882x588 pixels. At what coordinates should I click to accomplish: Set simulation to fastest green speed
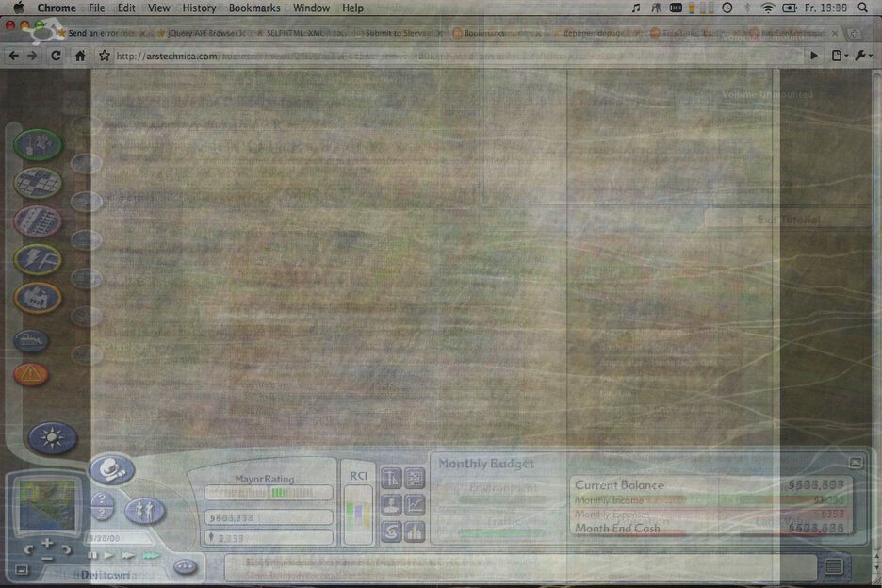(151, 556)
